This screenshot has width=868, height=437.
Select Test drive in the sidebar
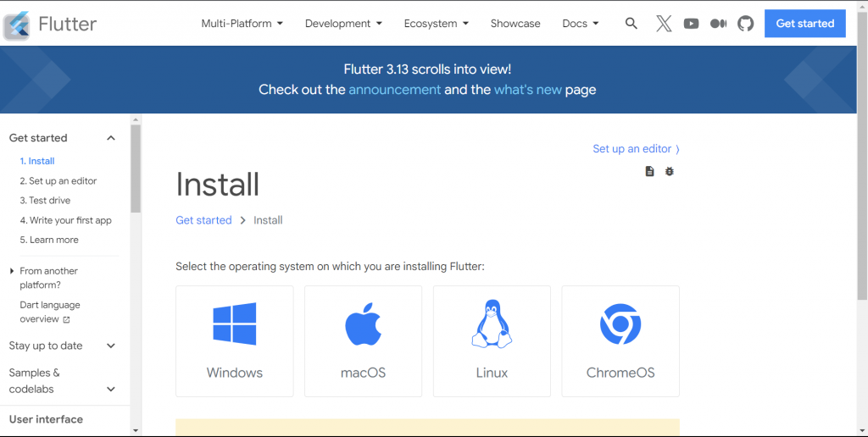click(46, 200)
